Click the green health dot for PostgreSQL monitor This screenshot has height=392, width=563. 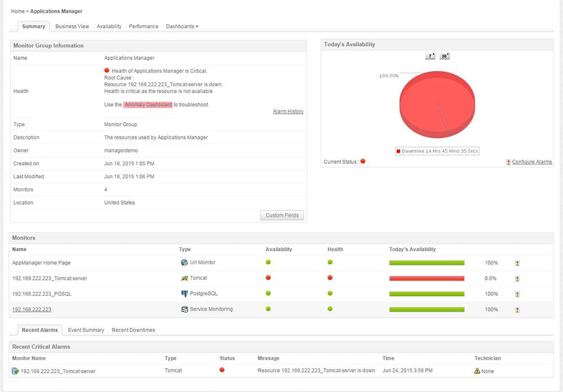tap(330, 294)
